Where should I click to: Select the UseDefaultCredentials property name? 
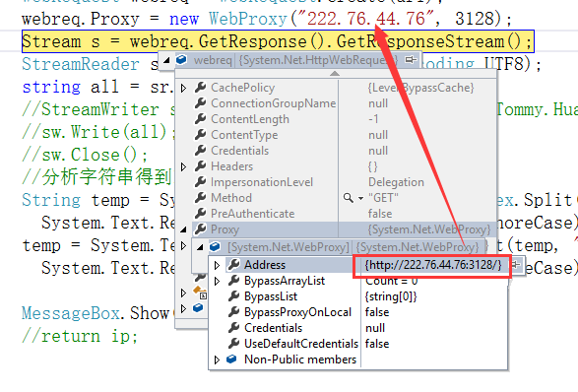tap(301, 344)
